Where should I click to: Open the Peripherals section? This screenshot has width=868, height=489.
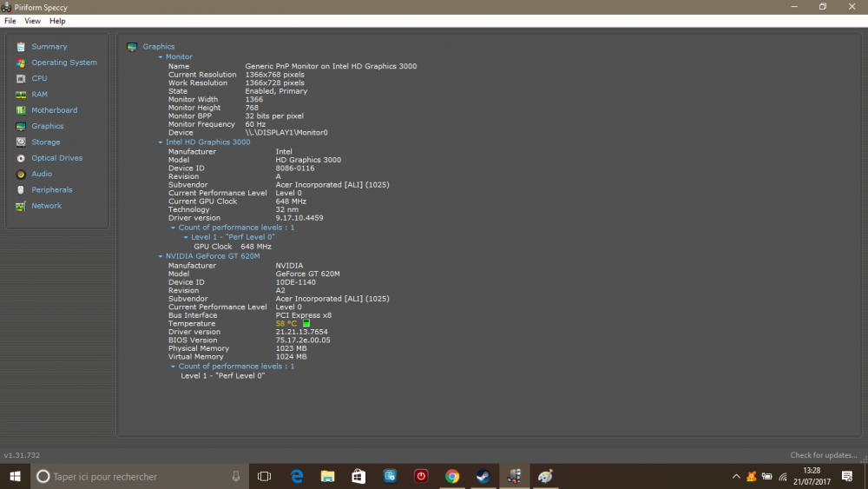click(51, 190)
